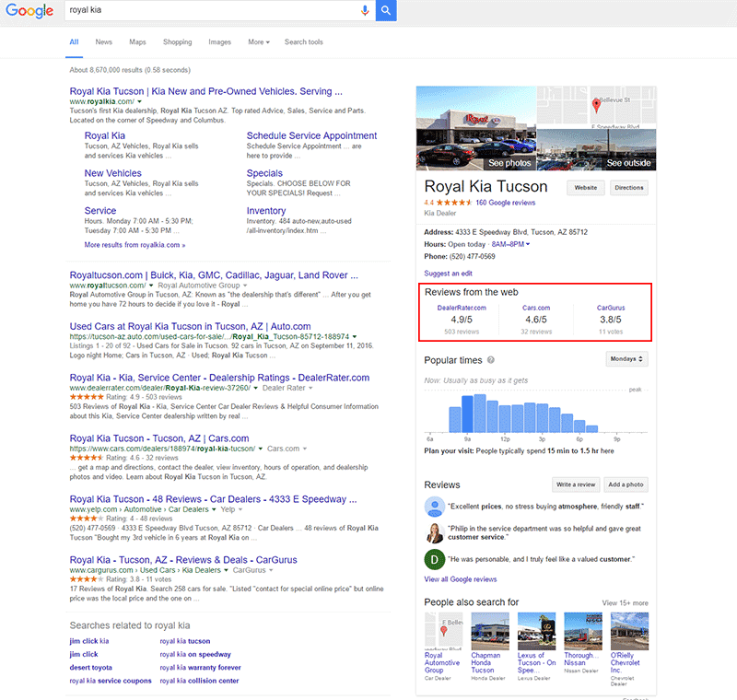Screen dimensions: 737x700
Task: Switch to the News tab
Action: pyautogui.click(x=104, y=41)
